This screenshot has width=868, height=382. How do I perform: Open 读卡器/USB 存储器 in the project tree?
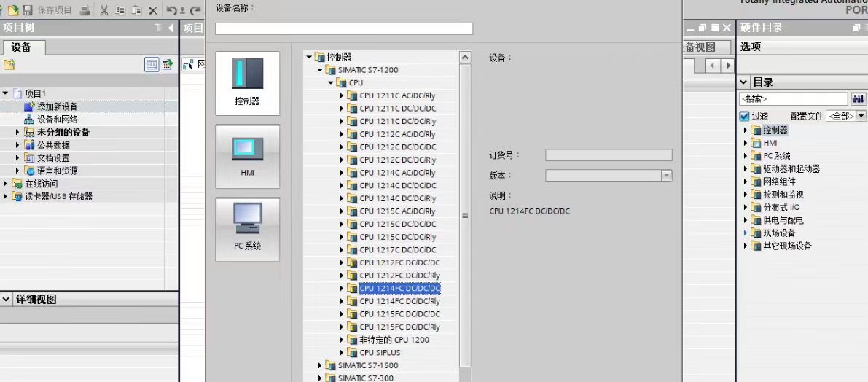pos(59,197)
